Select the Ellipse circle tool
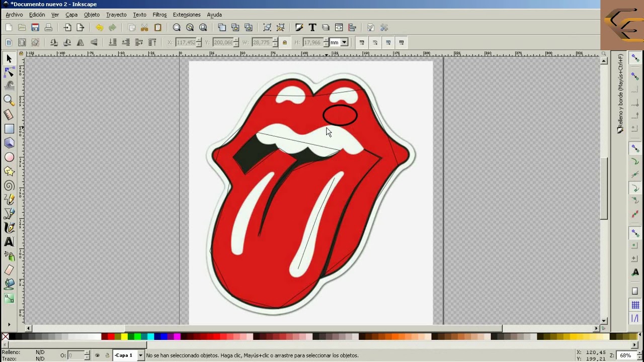 tap(9, 157)
